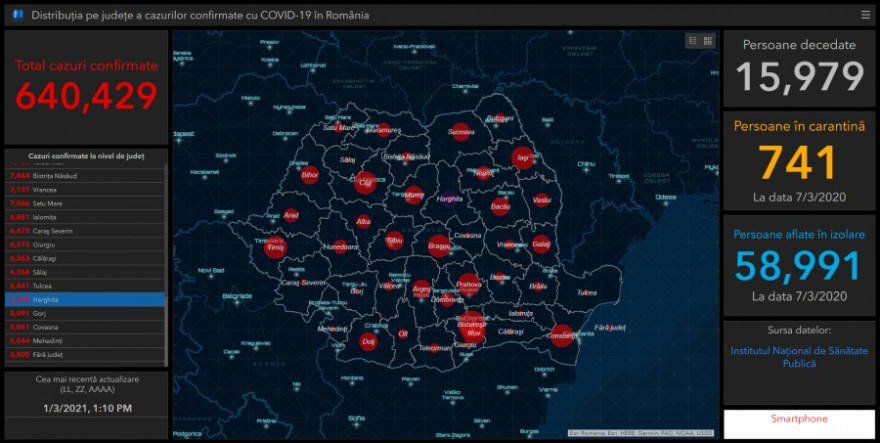Image resolution: width=880 pixels, height=443 pixels.
Task: Open the hamburger menu in the header
Action: click(865, 15)
